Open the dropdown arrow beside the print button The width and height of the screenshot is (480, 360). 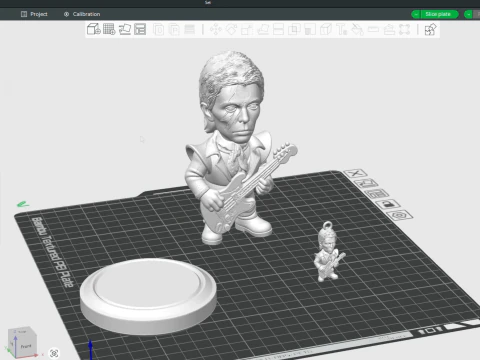(468, 14)
